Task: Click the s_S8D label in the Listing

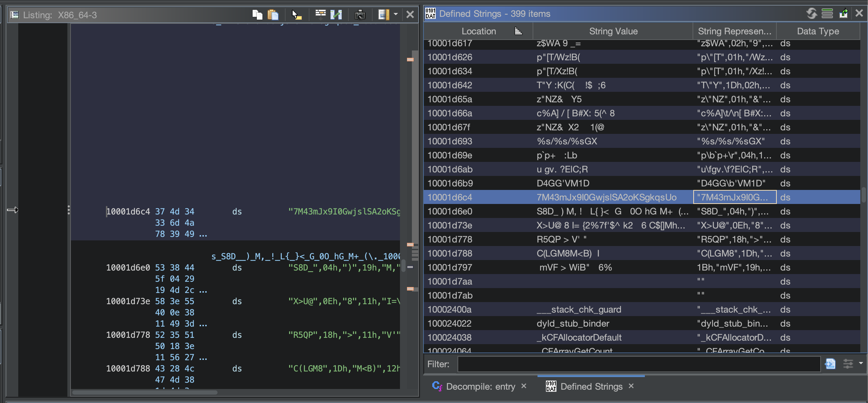Action: [x=306, y=257]
